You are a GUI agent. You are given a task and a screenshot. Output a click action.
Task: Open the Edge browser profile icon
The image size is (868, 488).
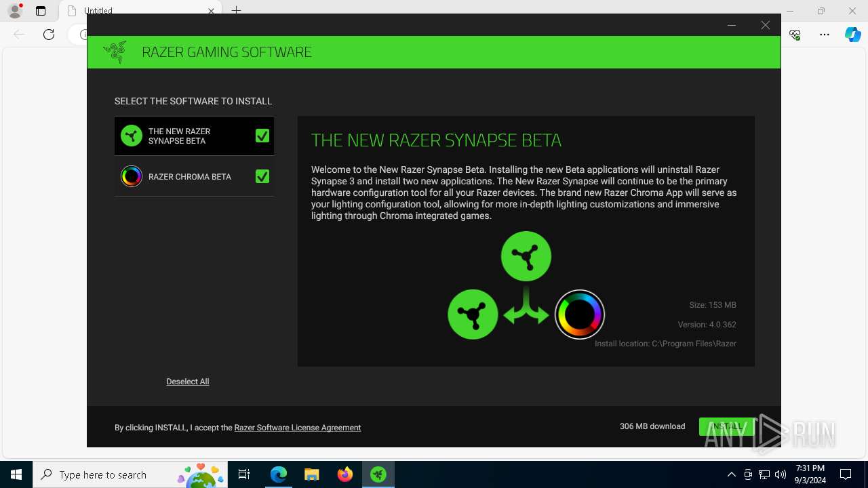[15, 11]
